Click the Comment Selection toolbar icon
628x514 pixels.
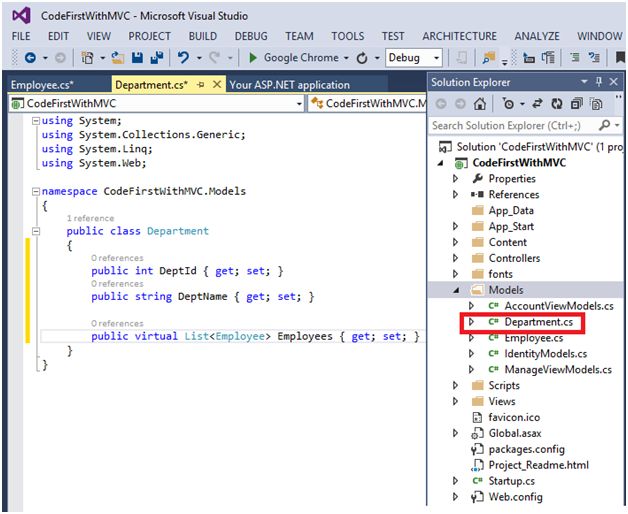(575, 58)
